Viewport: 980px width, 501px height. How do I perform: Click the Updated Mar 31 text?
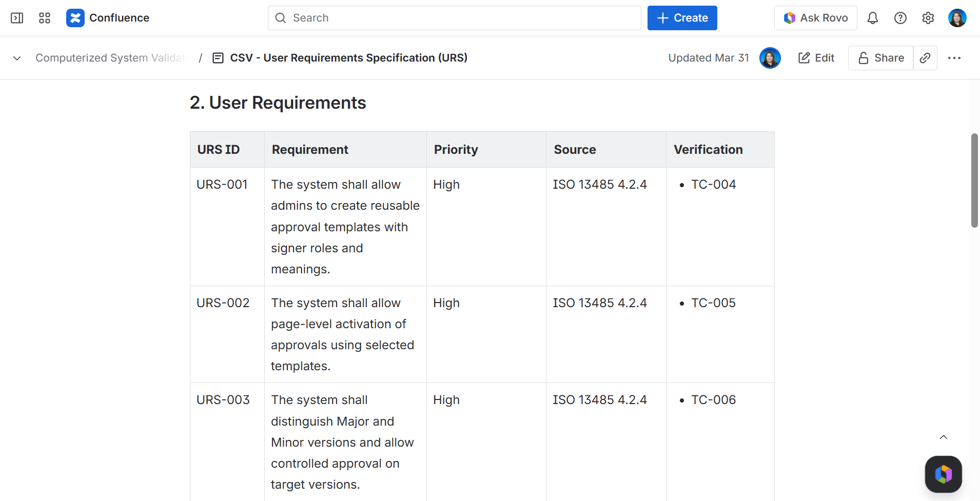[709, 58]
